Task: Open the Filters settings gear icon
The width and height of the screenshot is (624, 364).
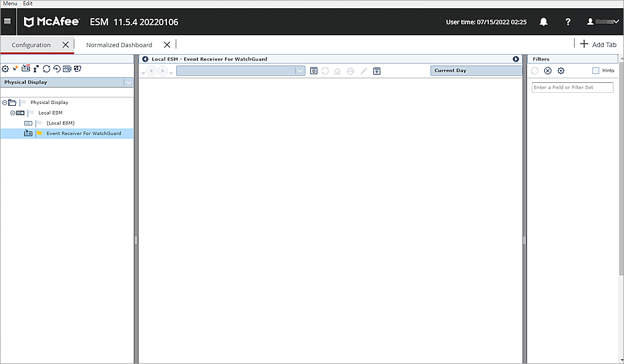Action: 561,70
